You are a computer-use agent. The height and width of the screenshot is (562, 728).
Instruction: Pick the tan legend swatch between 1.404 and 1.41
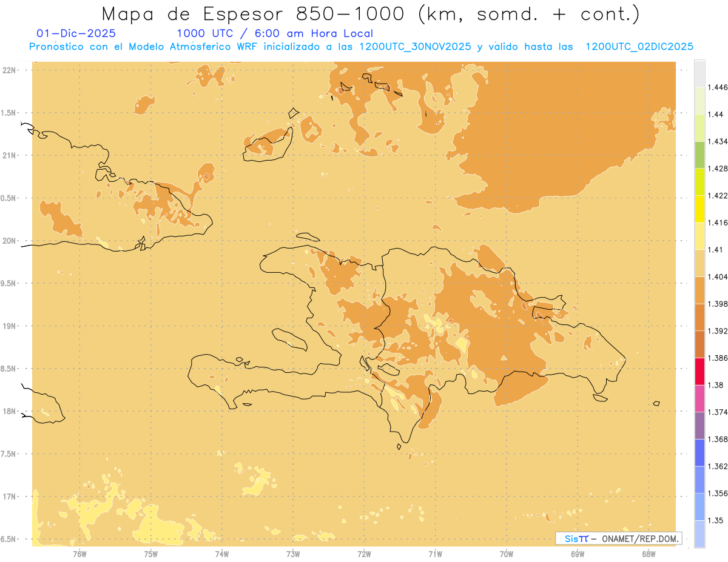[x=699, y=263]
